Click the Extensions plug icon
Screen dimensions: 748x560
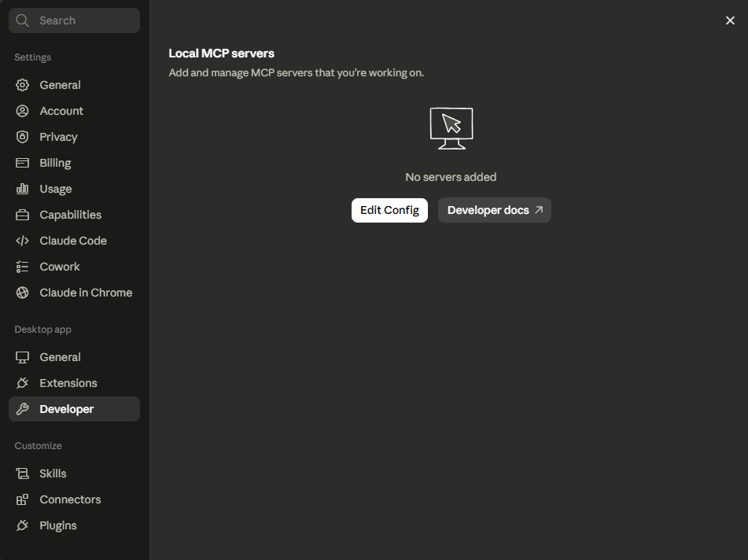pyautogui.click(x=23, y=383)
